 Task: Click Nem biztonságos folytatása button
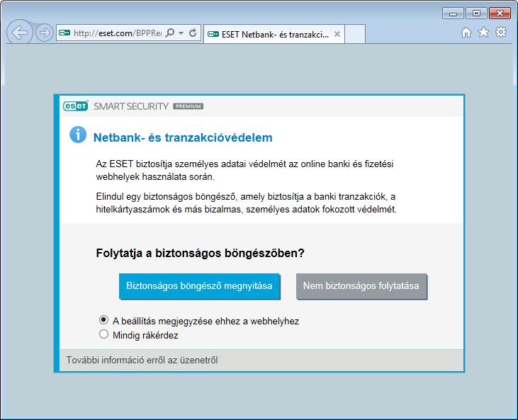[x=361, y=286]
